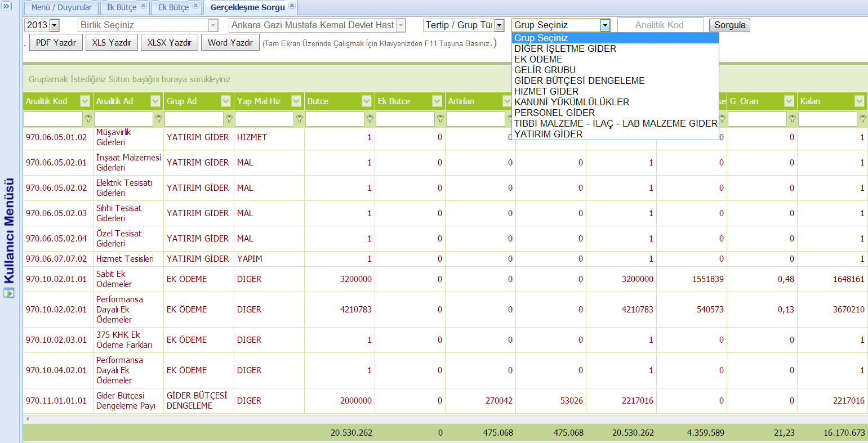Click filter input under Kalan column
The height and width of the screenshot is (443, 868).
pos(828,119)
